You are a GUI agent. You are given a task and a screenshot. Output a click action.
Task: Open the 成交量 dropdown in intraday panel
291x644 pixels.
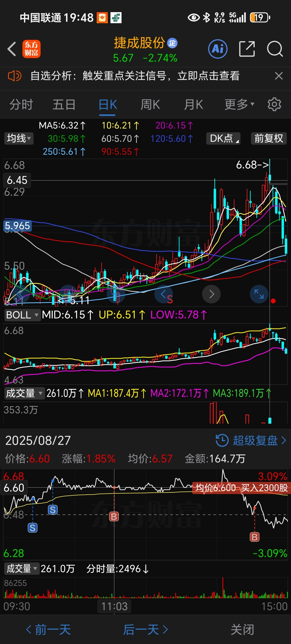click(x=22, y=569)
